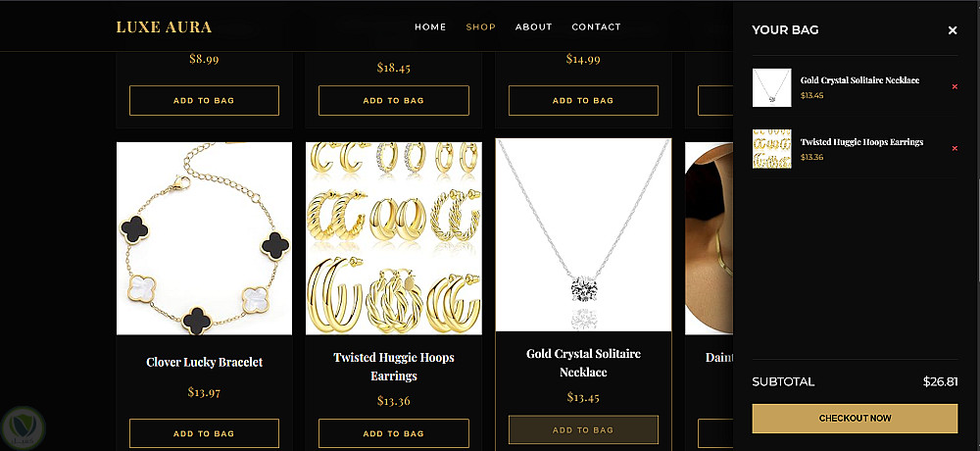Open the Clover Lucky Bracelet product image
Image resolution: width=980 pixels, height=451 pixels.
click(x=204, y=238)
